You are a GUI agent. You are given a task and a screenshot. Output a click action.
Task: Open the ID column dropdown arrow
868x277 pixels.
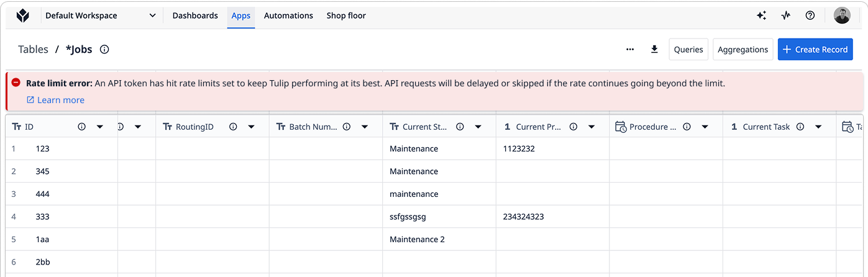100,127
